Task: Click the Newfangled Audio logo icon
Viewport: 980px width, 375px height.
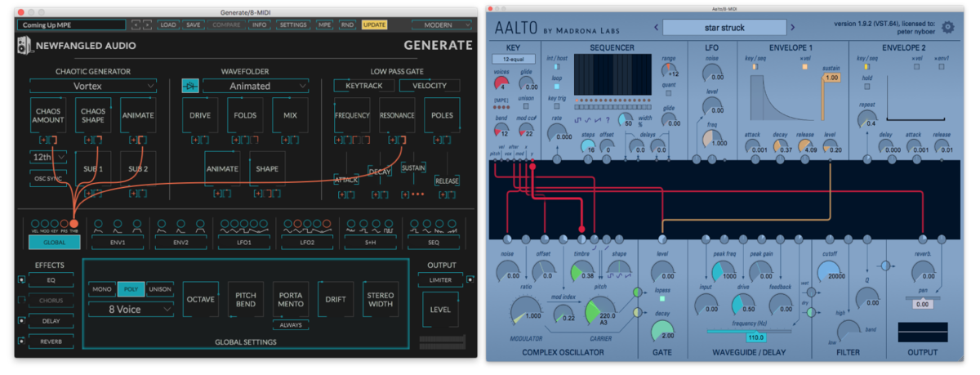Action: 24,47
